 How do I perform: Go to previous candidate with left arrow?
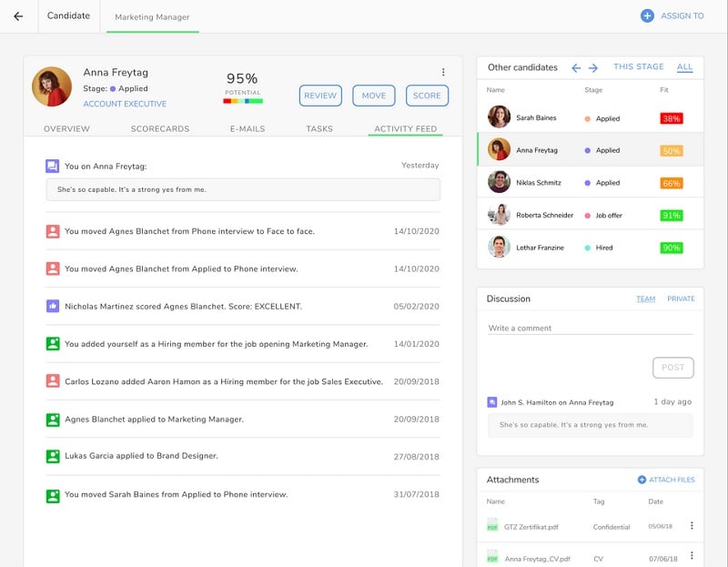(x=576, y=67)
